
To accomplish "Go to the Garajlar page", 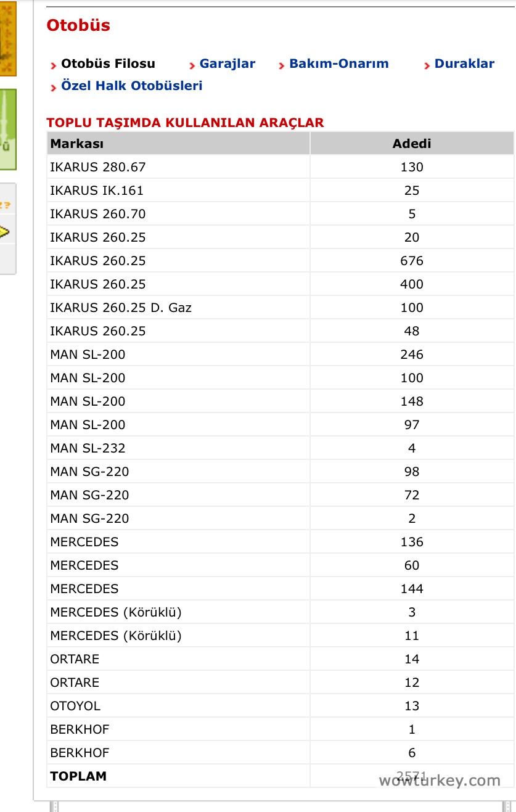I will pyautogui.click(x=227, y=64).
